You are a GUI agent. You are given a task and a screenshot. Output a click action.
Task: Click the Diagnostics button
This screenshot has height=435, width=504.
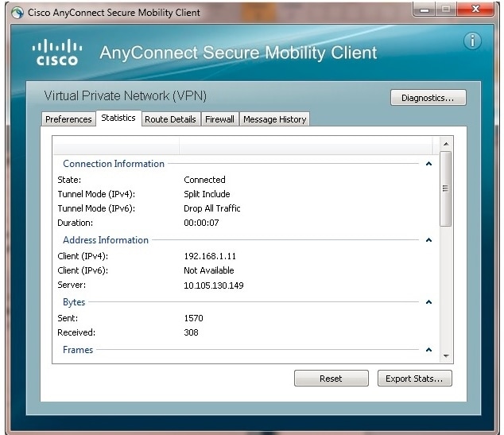tap(428, 98)
